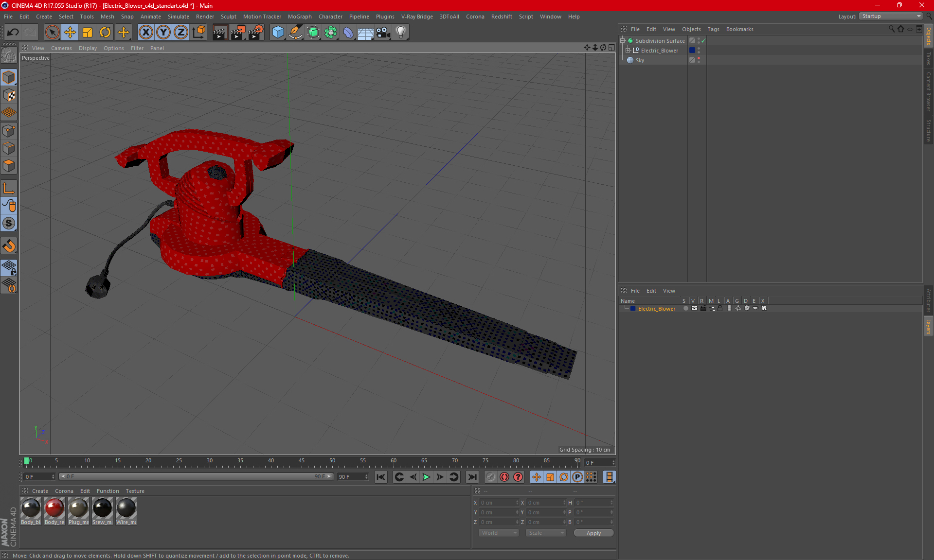The image size is (934, 560).
Task: Open the deformer bend icon
Action: [348, 32]
